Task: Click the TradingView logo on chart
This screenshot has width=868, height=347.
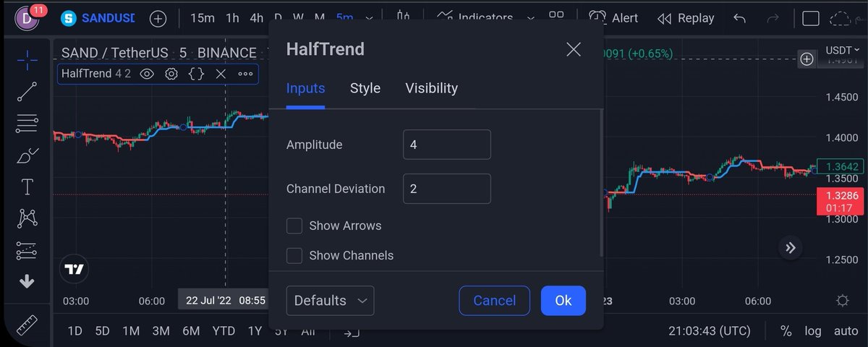Action: click(x=74, y=269)
